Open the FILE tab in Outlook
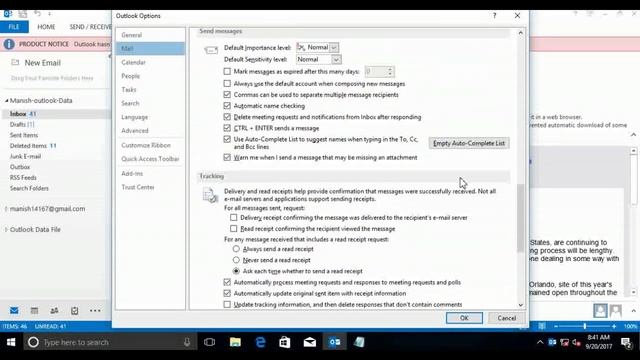Screen dimensions: 640x360 click(x=14, y=27)
